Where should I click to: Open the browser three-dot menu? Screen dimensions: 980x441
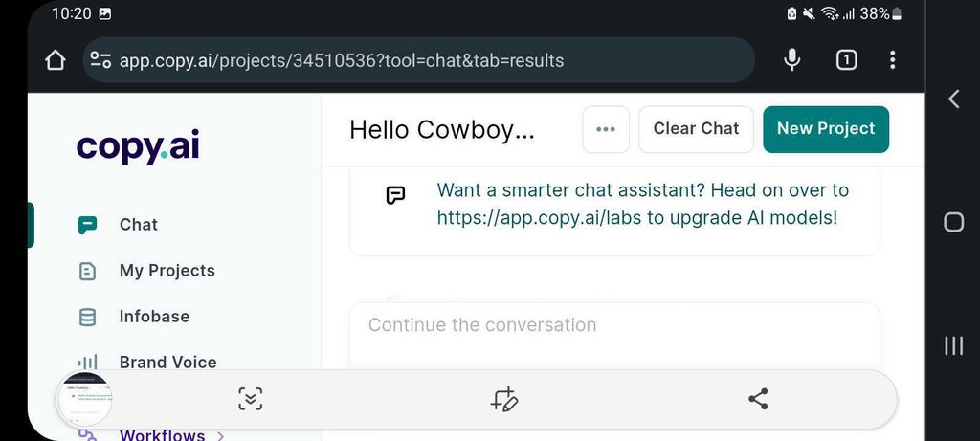[x=892, y=60]
